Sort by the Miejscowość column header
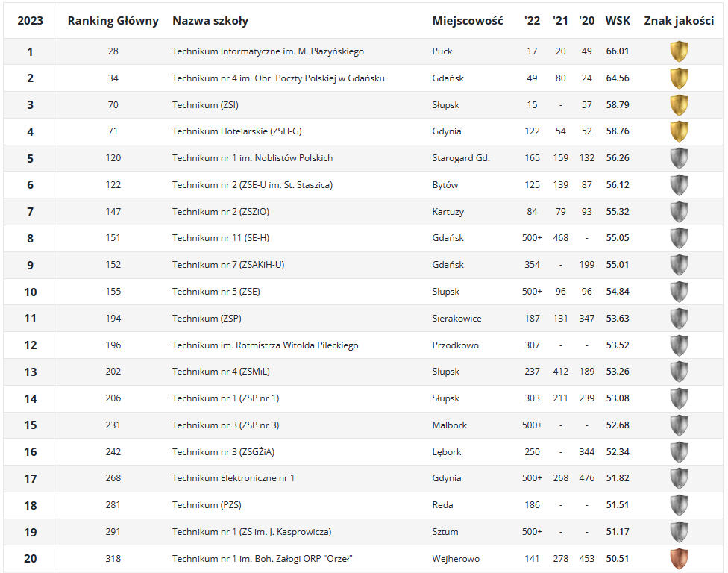 point(468,21)
